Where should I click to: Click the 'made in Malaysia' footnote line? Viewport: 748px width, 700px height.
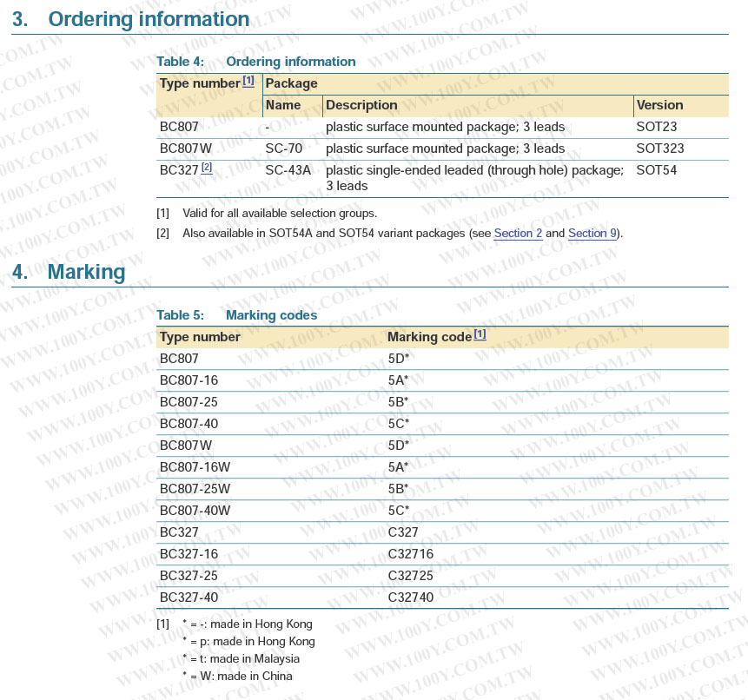click(241, 658)
